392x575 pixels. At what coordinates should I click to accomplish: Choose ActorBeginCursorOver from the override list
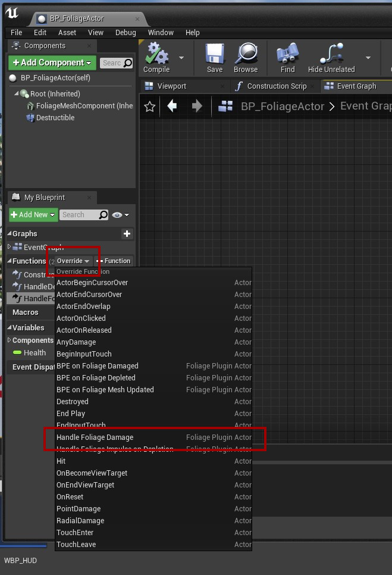153,283
